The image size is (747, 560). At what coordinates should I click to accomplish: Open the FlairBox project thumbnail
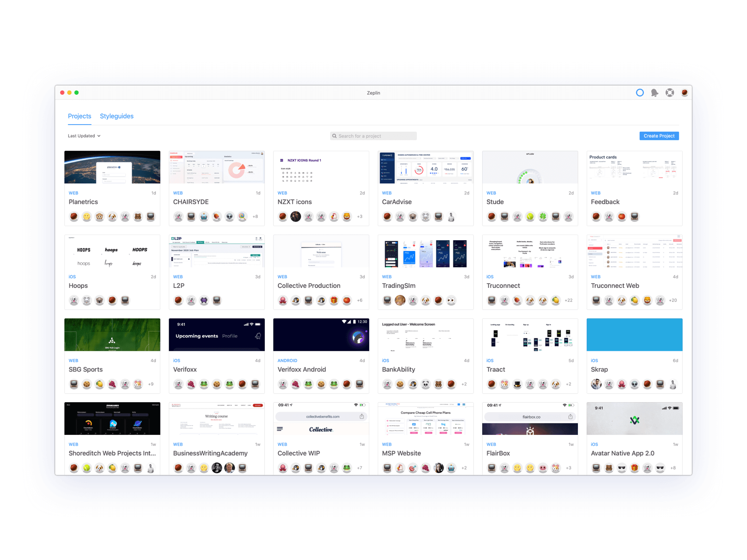point(530,419)
